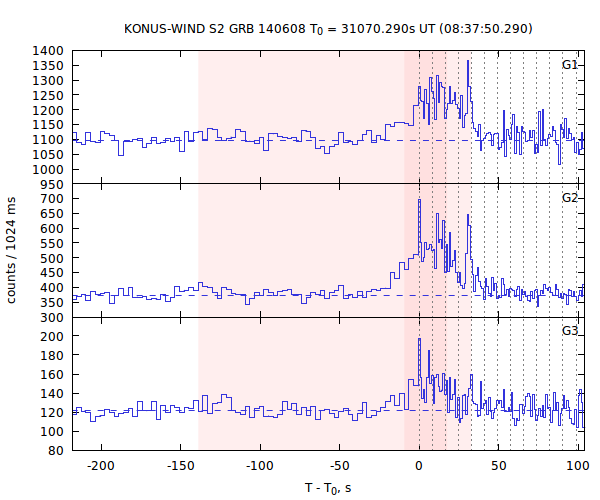Click the G1 y-axis tick label 1200
The image size is (600, 500).
click(x=48, y=111)
